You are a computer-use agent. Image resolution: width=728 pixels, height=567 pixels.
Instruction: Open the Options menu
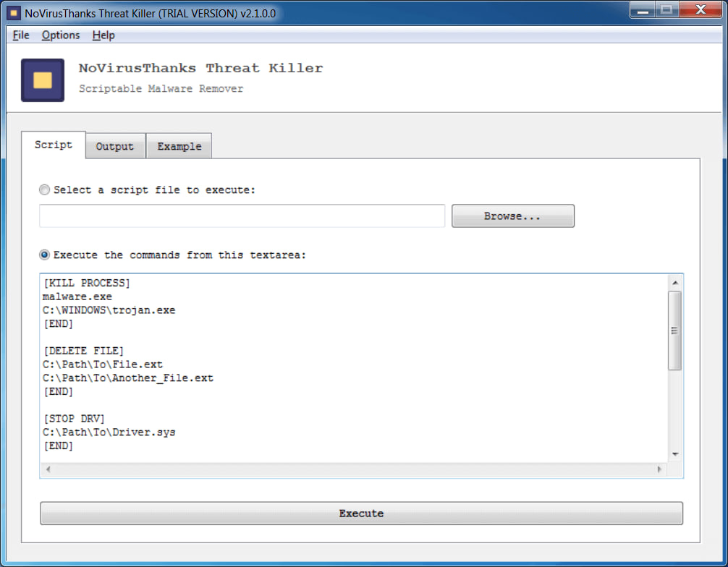(61, 35)
